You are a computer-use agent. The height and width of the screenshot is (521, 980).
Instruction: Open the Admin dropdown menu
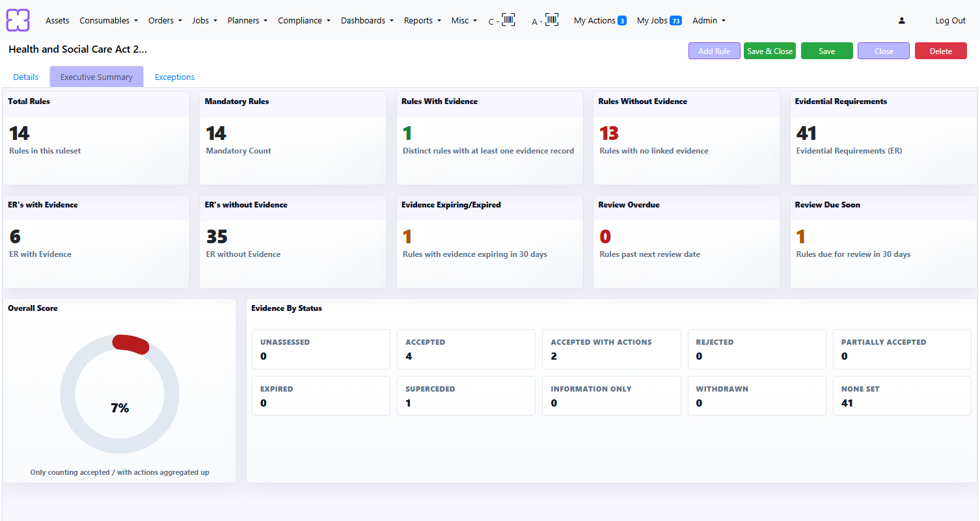[x=709, y=21]
